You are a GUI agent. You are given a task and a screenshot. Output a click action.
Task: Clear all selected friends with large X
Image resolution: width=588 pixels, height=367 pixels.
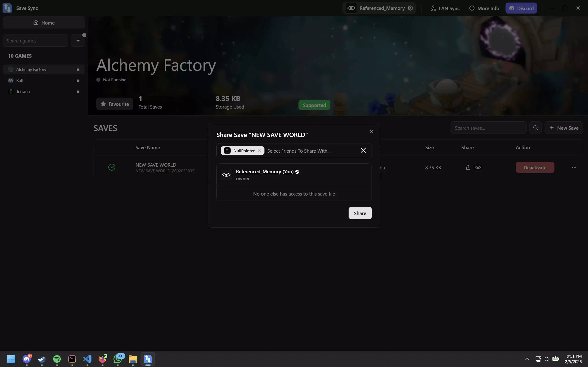point(363,151)
